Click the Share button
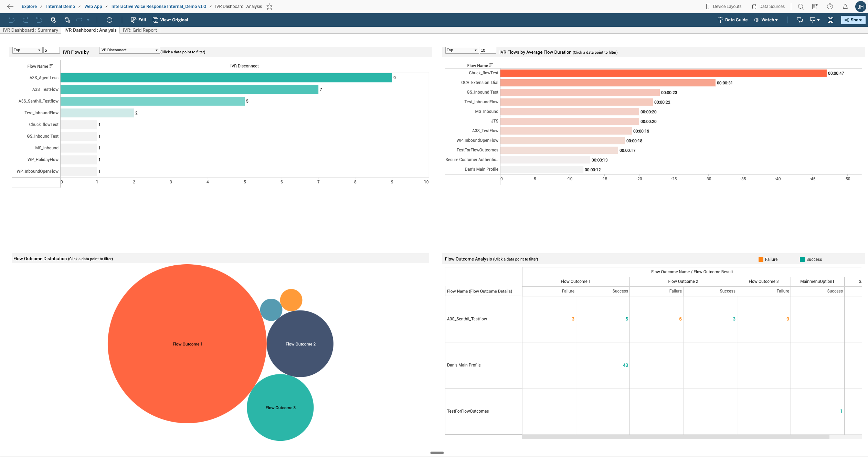 coord(853,20)
